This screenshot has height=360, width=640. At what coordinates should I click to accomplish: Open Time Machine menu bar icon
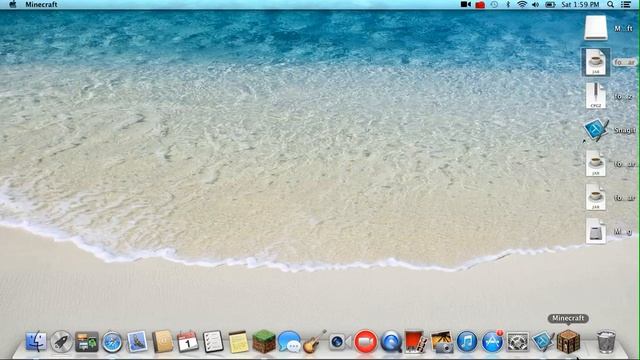click(494, 4)
